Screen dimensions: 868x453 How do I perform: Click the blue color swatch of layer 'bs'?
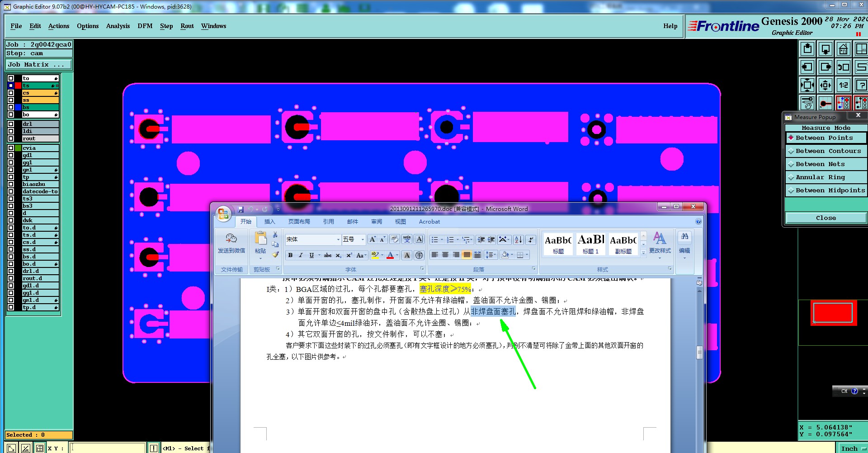[18, 107]
